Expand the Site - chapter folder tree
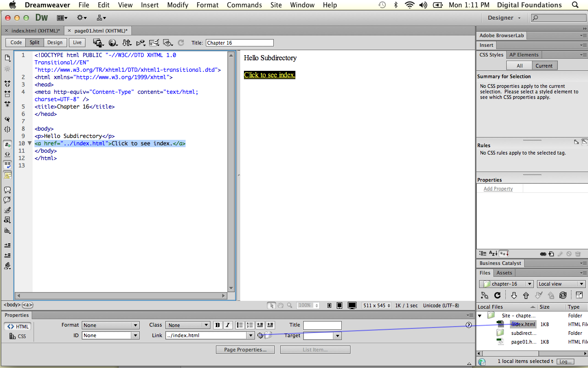Screen dimensions: 588x368 click(x=480, y=316)
